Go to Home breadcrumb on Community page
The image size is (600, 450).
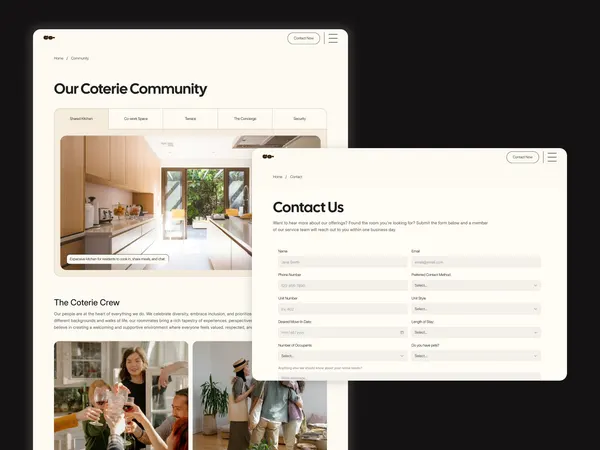click(x=59, y=58)
